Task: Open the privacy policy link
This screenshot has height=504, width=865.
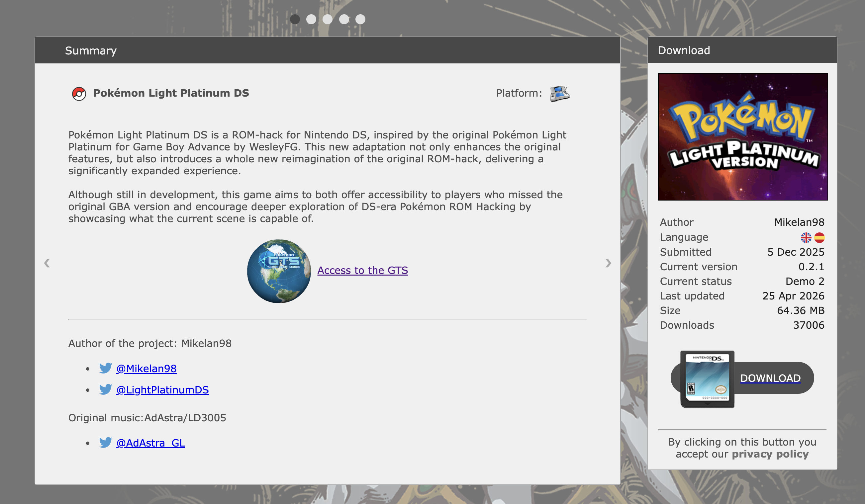Action: (x=770, y=454)
